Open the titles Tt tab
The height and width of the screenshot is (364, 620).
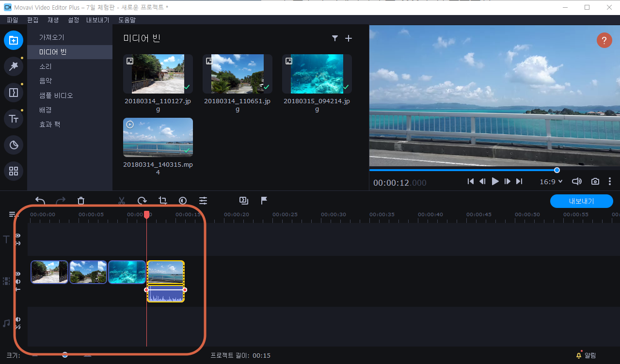(x=14, y=118)
